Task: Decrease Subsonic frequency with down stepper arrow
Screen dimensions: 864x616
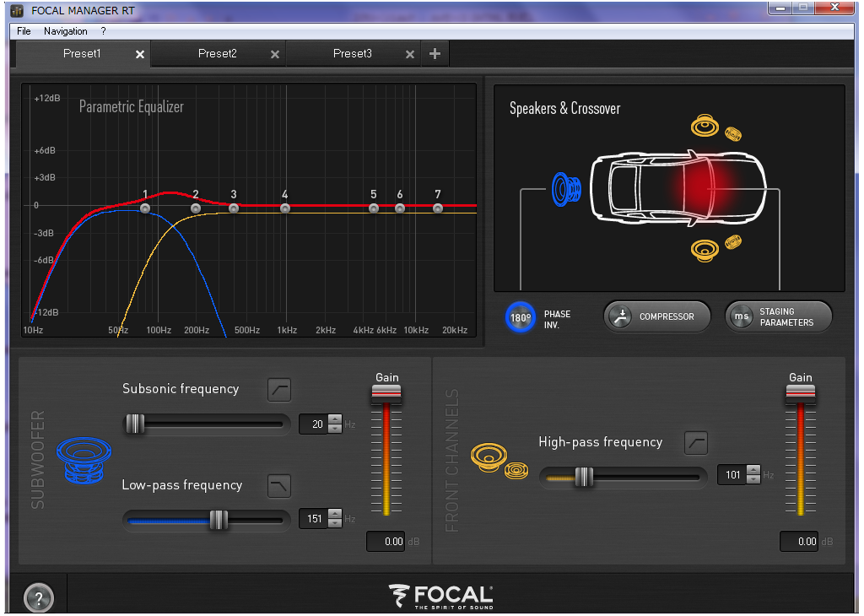Action: 334,429
